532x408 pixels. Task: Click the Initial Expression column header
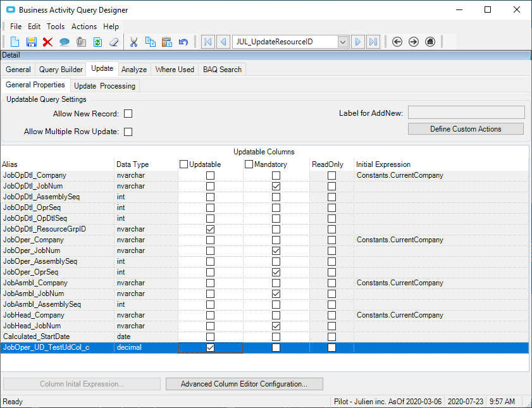click(441, 164)
